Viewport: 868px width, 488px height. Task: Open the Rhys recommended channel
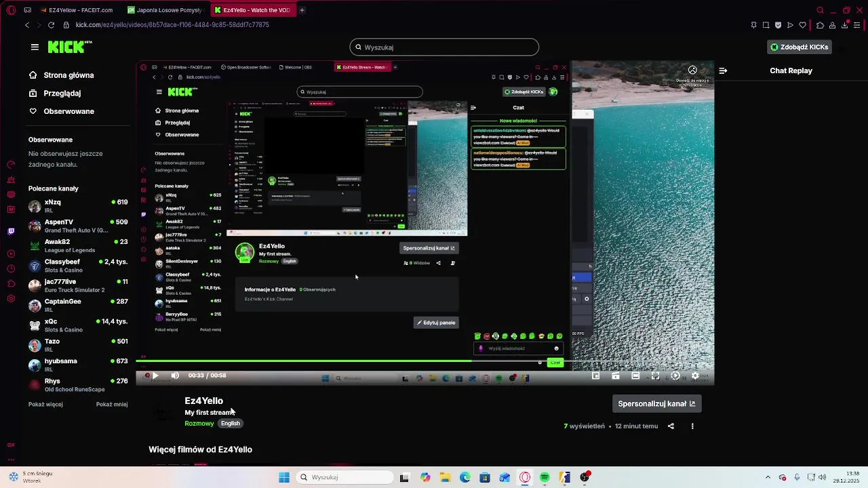pyautogui.click(x=78, y=385)
